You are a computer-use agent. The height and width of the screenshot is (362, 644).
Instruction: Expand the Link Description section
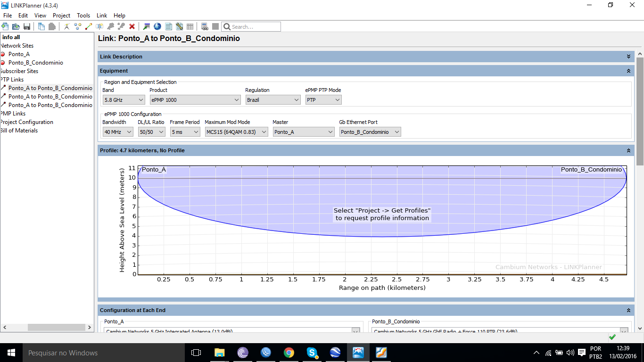tap(628, 57)
